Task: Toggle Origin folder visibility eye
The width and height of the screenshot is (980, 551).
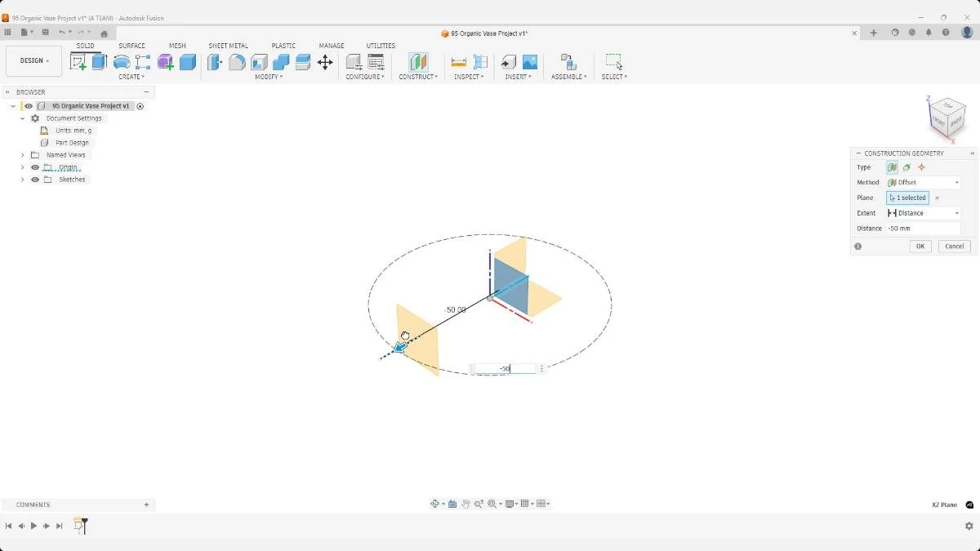Action: pyautogui.click(x=35, y=167)
